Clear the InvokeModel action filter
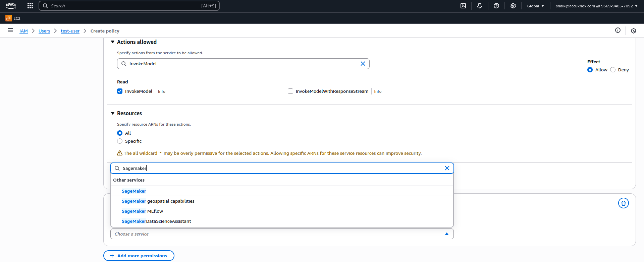 pyautogui.click(x=363, y=64)
